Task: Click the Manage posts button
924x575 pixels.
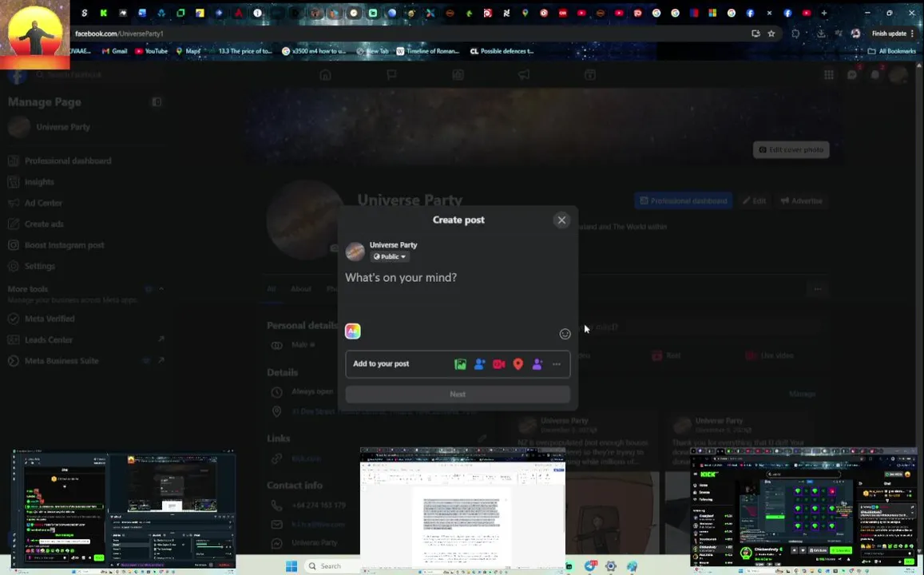Action: [802, 394]
